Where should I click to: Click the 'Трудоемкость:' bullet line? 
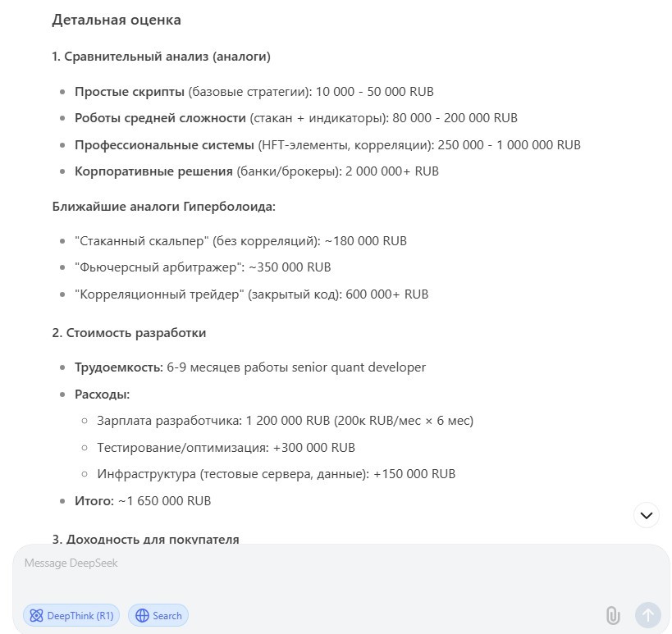point(250,367)
